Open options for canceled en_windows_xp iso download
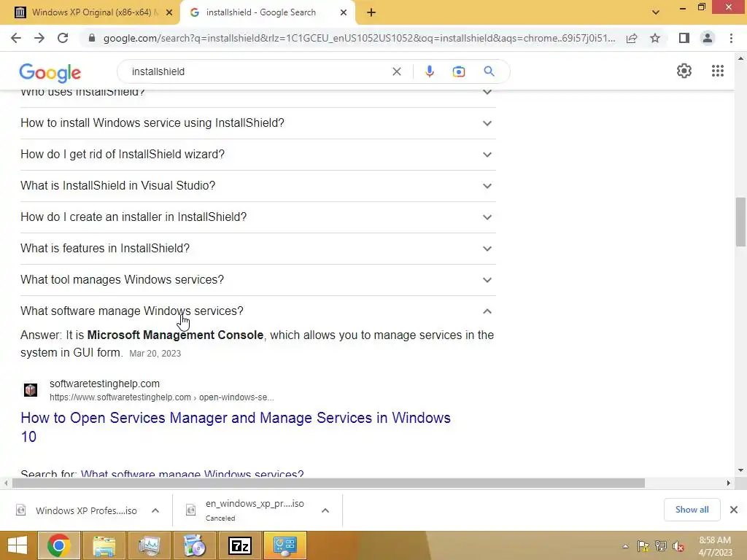The image size is (747, 560). tap(325, 510)
